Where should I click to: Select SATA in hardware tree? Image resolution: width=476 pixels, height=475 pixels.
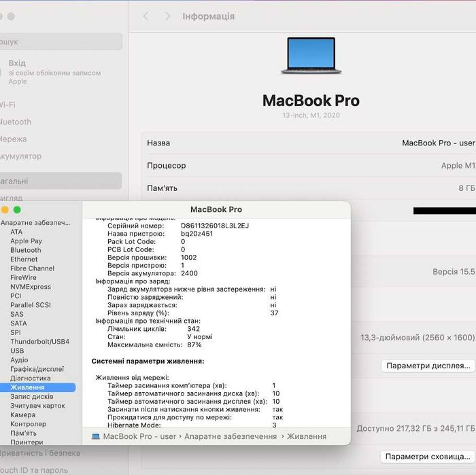coord(18,323)
